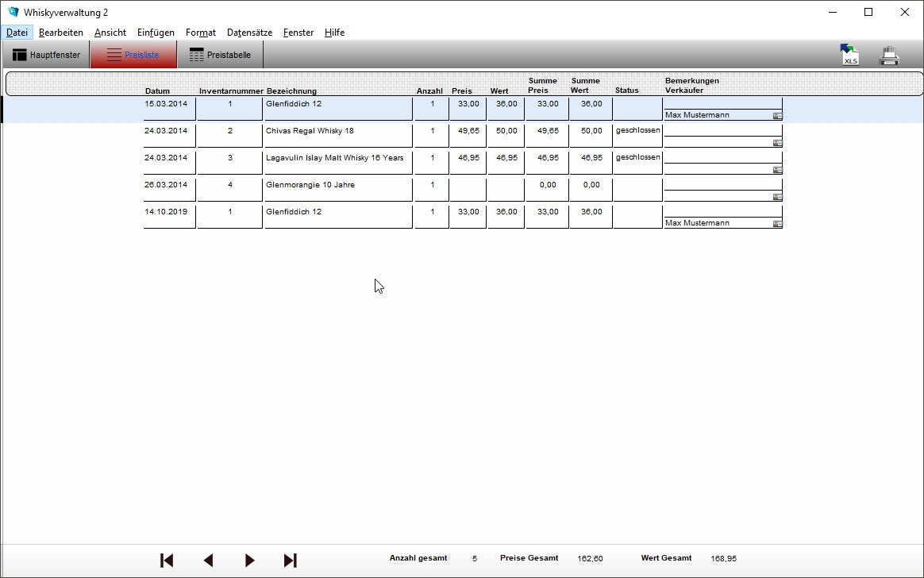Click Bezeichnung field for Lagavulin Islay Malt
924x578 pixels.
337,158
